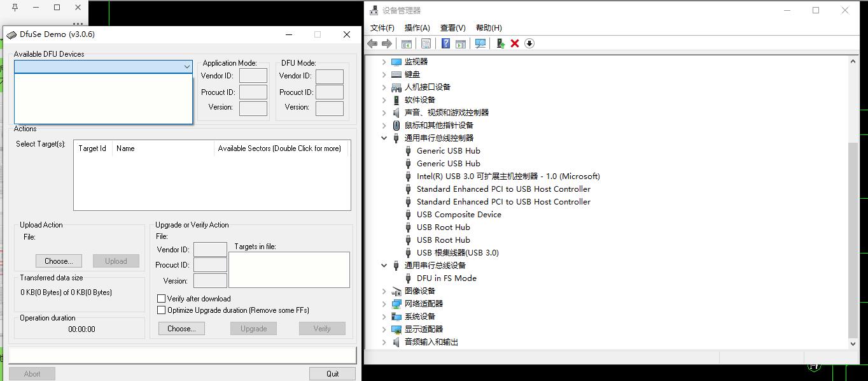The image size is (868, 381).
Task: Open the 帮助(H) menu
Action: (489, 27)
